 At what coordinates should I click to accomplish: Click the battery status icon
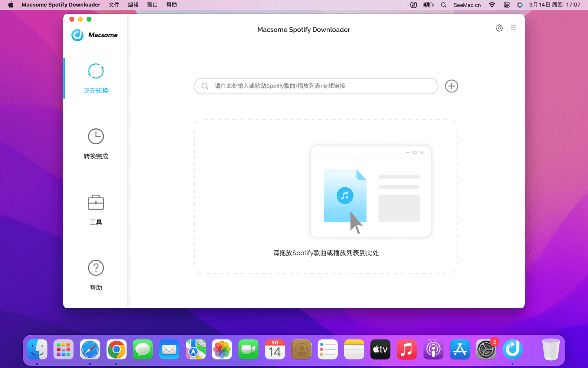(x=428, y=5)
